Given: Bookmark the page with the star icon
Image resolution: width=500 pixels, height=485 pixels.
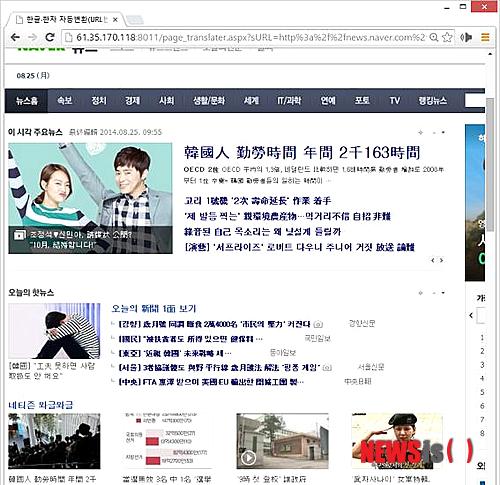Looking at the screenshot, I should pyautogui.click(x=447, y=37).
